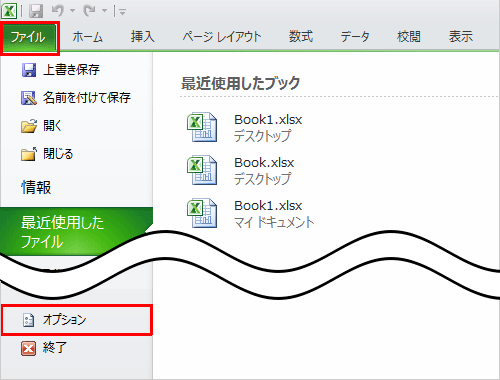The width and height of the screenshot is (500, 380).
Task: Click マイ ドキュメント path text
Action: (x=274, y=222)
